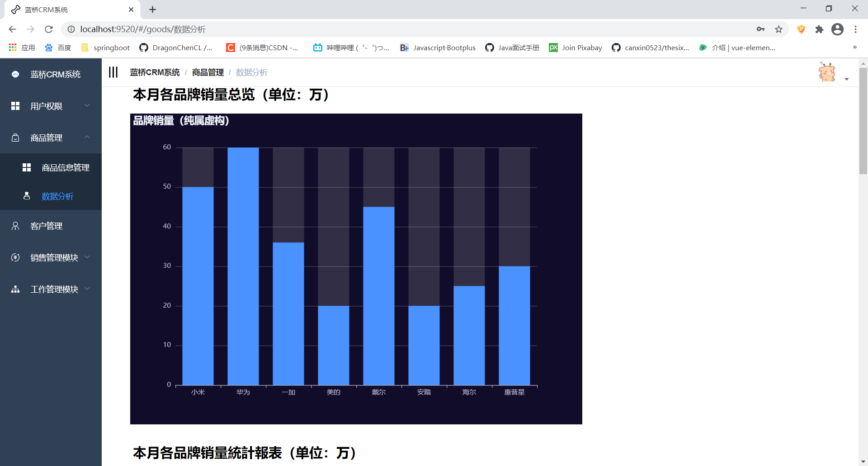Toggle the sidebar collapse hamburger icon
Viewport: 868px width, 466px height.
click(x=113, y=72)
